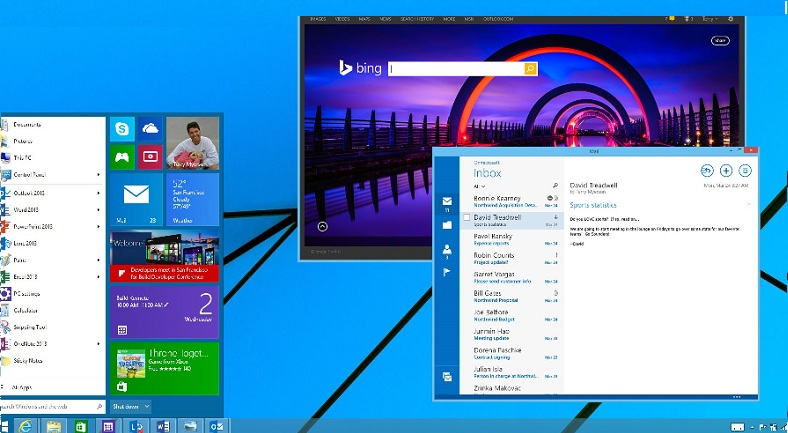Open the green Xbox Games tile
Viewport: 788px width, 433px height.
point(124,156)
